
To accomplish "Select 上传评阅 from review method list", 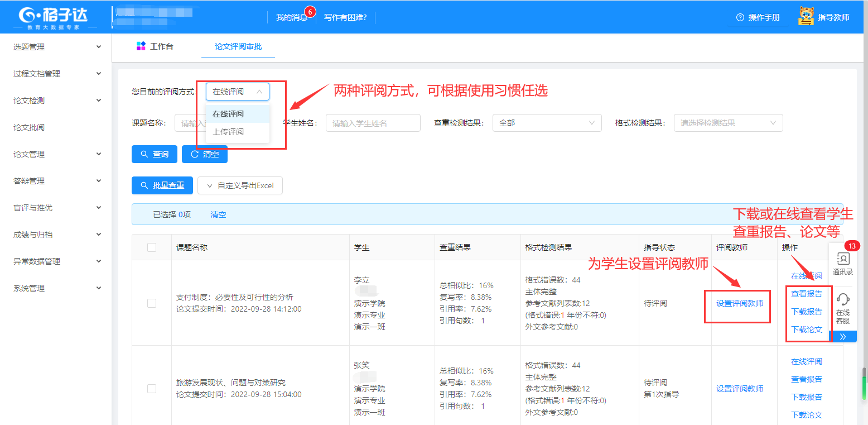I will pos(228,132).
